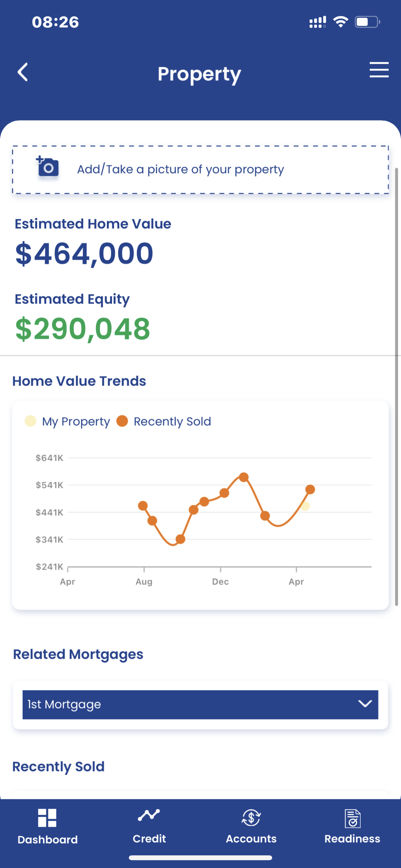Tap the add photo camera icon
The image size is (401, 868).
[x=47, y=167]
